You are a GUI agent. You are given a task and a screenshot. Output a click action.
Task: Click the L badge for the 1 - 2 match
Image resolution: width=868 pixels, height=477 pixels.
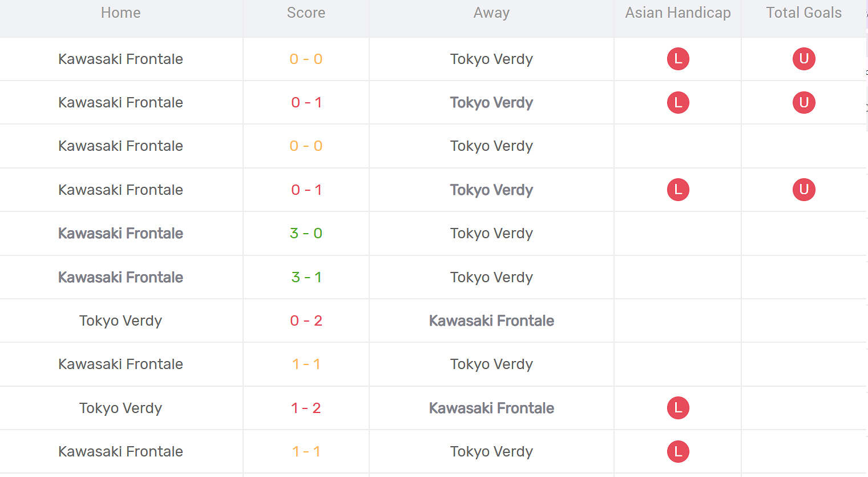[x=678, y=408]
